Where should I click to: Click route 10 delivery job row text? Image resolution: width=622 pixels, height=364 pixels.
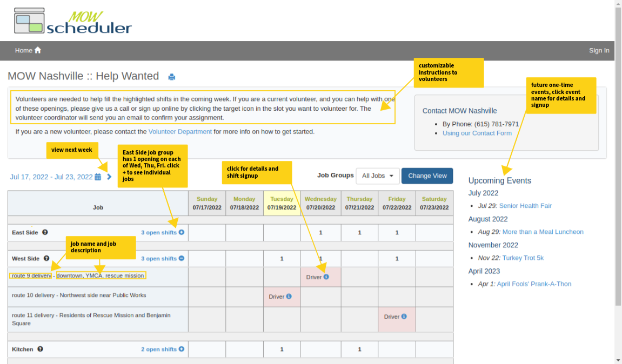[79, 295]
